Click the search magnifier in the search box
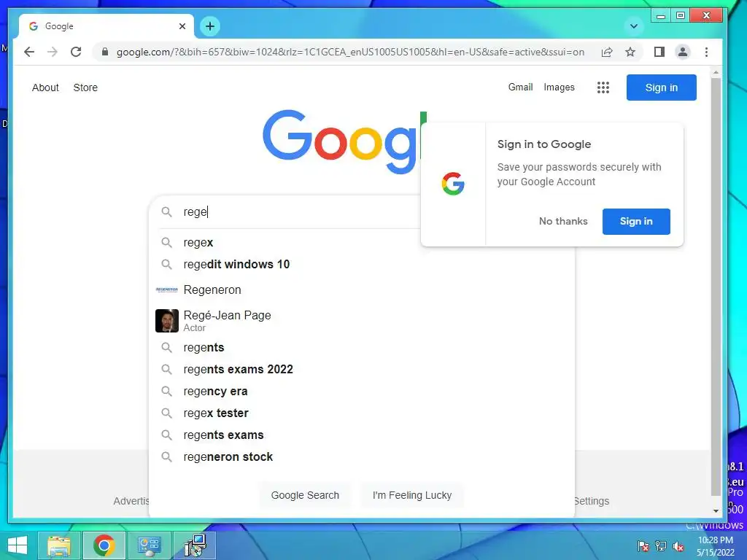747x560 pixels. coord(166,212)
